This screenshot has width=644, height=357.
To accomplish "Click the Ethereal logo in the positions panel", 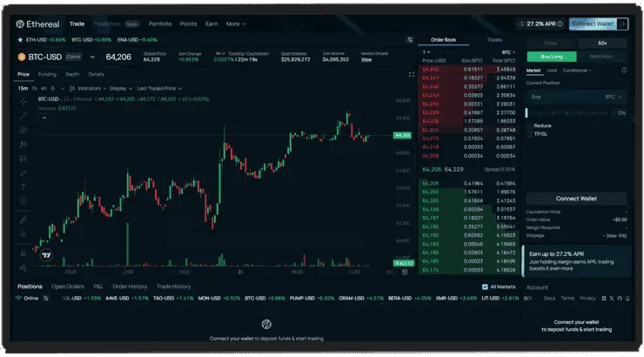I will tap(266, 324).
